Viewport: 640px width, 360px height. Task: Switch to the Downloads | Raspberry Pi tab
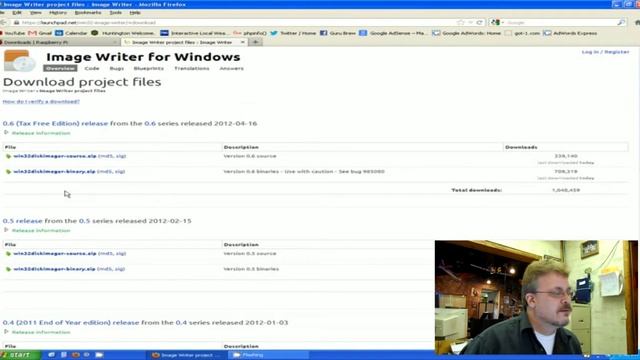pos(59,42)
